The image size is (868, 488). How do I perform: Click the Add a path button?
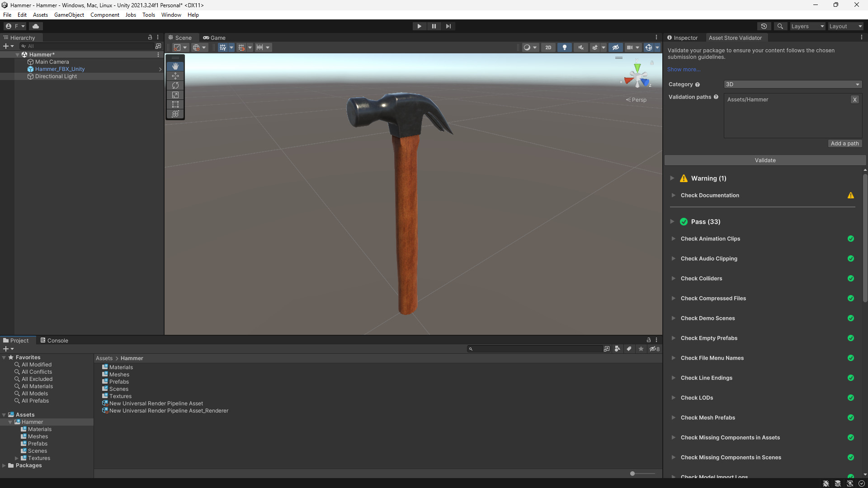(844, 143)
